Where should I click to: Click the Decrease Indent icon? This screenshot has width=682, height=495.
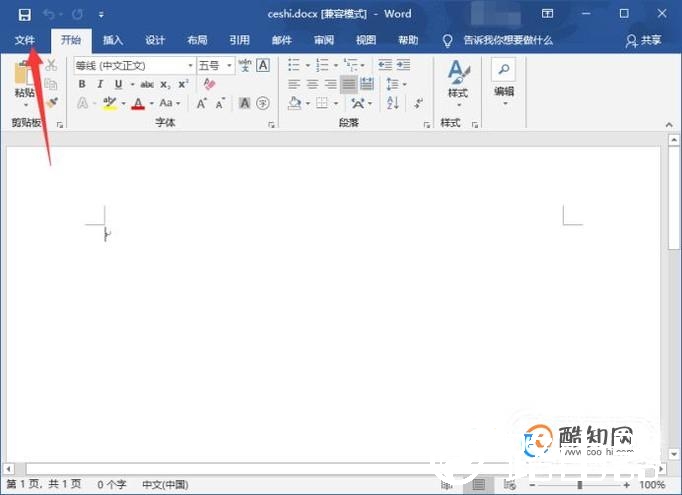(385, 65)
